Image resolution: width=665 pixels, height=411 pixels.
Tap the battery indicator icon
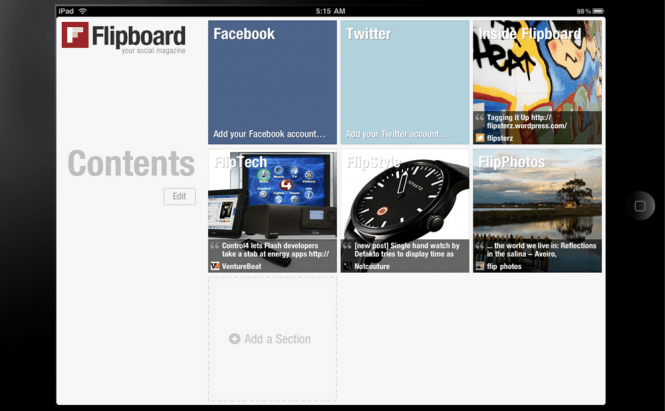tap(598, 11)
